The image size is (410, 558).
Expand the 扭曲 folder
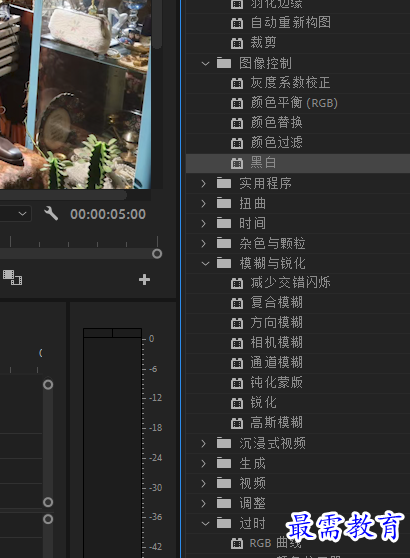pyautogui.click(x=204, y=204)
